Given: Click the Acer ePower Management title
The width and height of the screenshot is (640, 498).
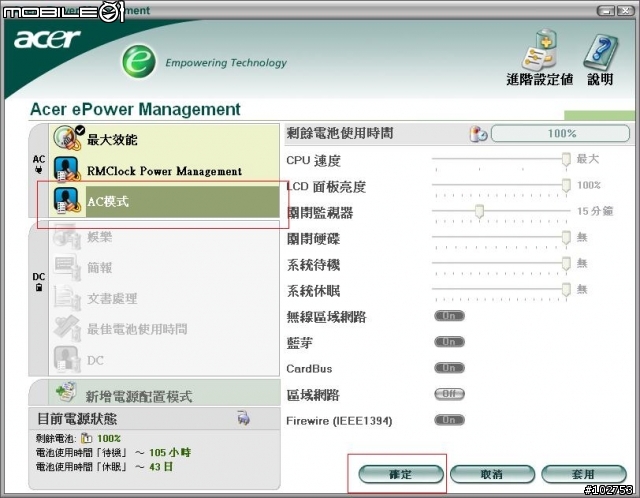Looking at the screenshot, I should [x=135, y=109].
